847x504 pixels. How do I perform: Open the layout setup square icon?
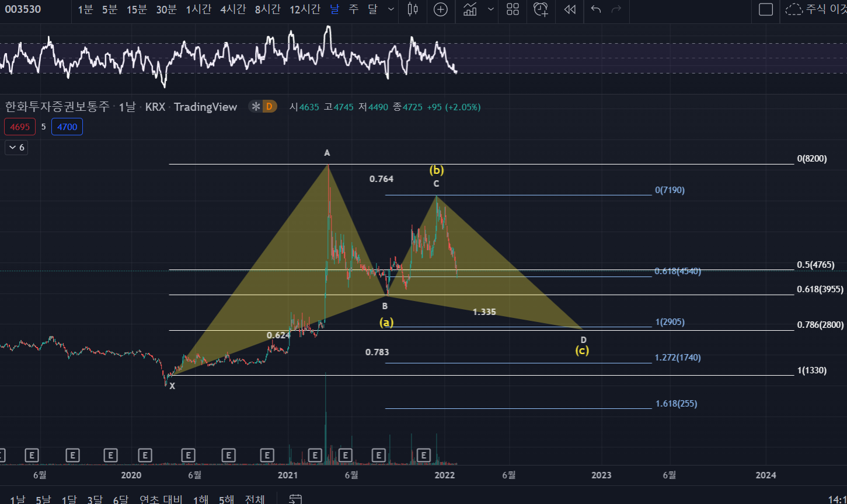click(766, 9)
